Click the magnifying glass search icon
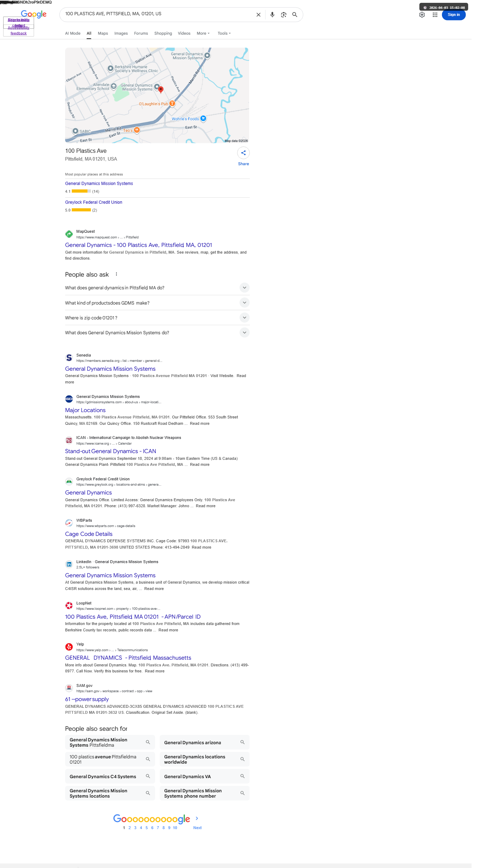 click(x=295, y=15)
